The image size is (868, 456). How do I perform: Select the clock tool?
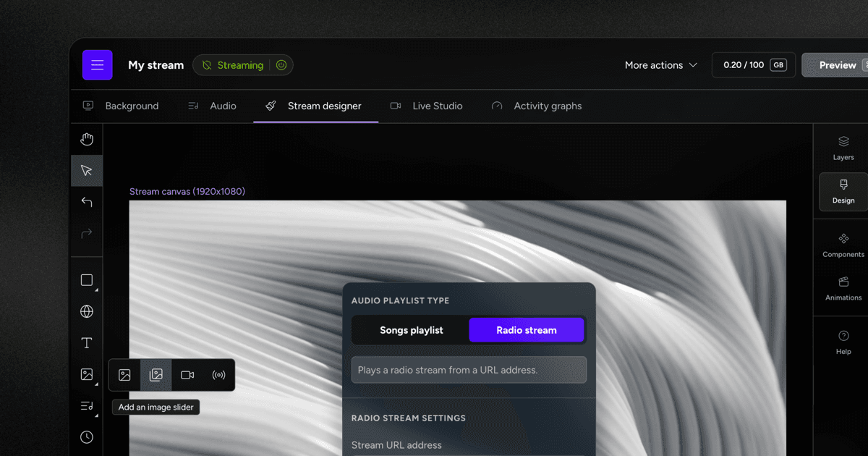(x=87, y=437)
